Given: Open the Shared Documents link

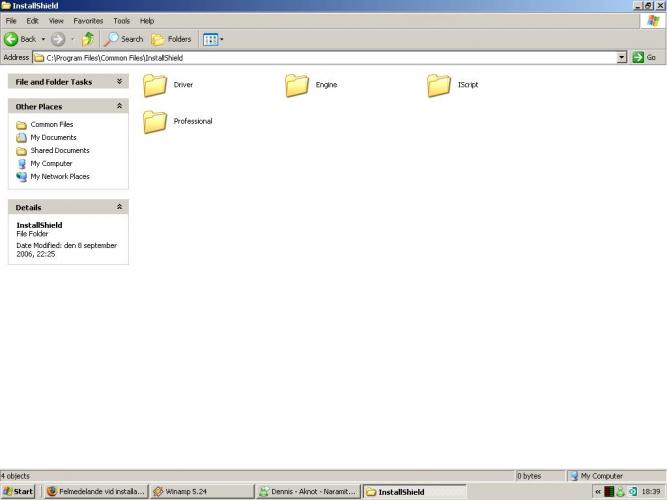Looking at the screenshot, I should coord(59,150).
